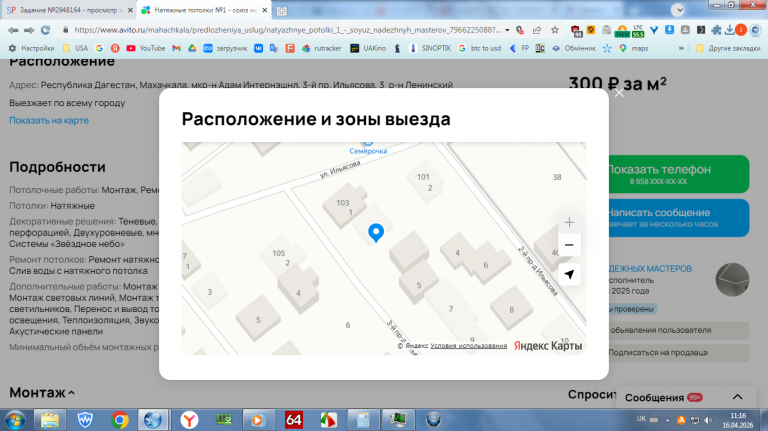Open the загрузчик bookmark
768x431 pixels.
pyautogui.click(x=225, y=48)
